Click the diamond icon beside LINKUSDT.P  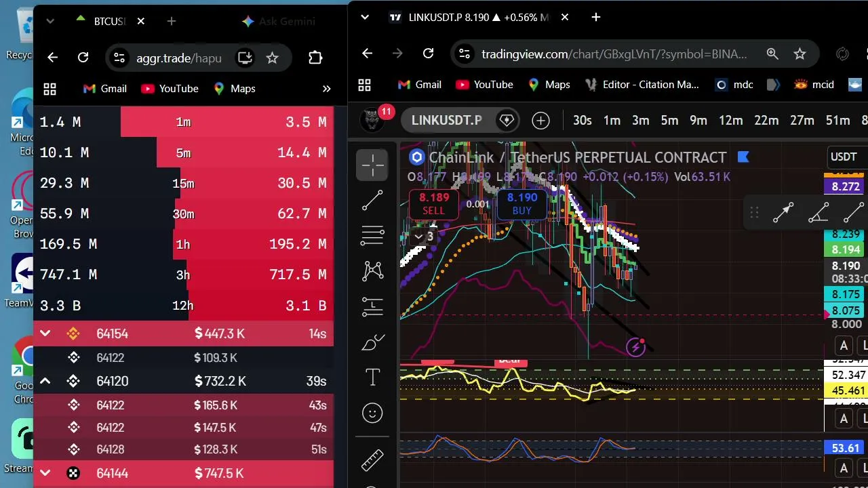507,121
